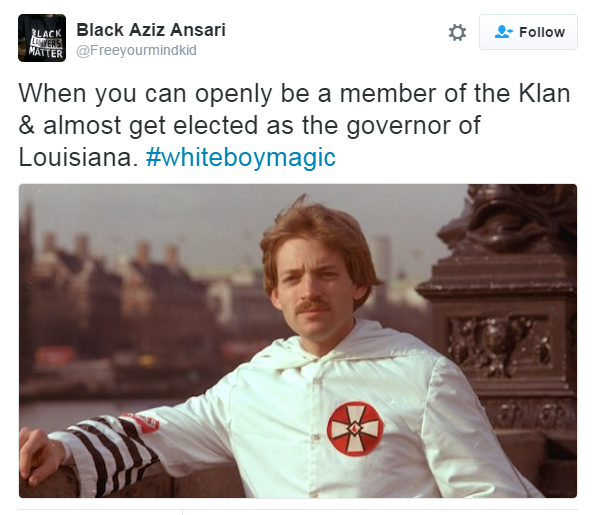This screenshot has width=597, height=515.
Task: Open the Black Aziz Ansari profile name
Action: click(151, 30)
